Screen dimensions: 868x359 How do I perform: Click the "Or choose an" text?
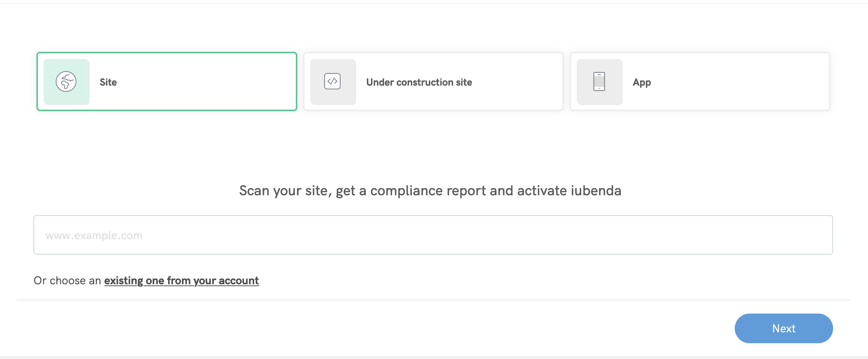[67, 281]
